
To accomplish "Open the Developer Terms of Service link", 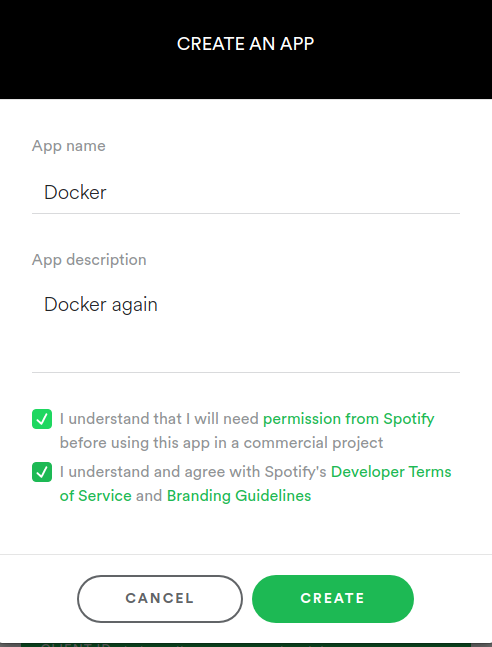I will point(391,472).
